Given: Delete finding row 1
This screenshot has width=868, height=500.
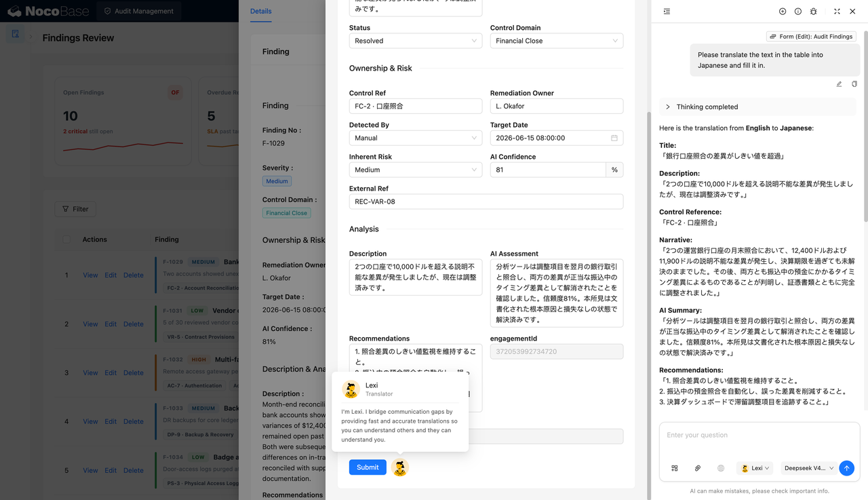Looking at the screenshot, I should [x=134, y=275].
